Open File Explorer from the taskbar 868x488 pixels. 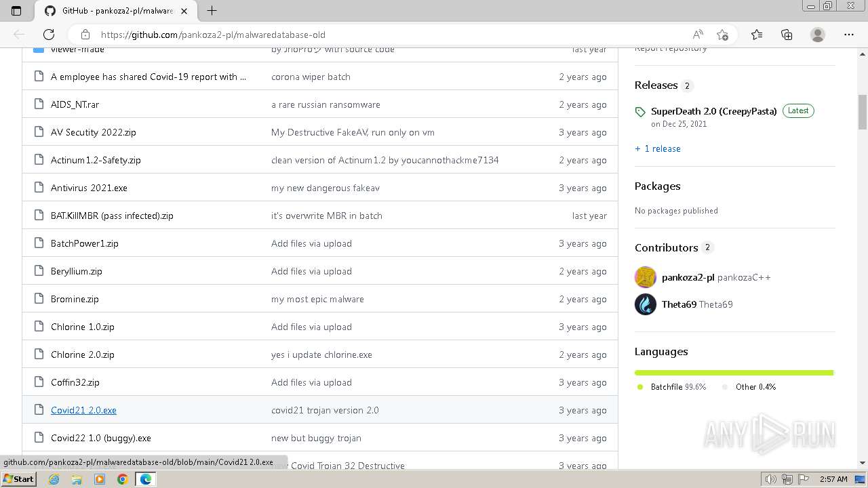coord(77,479)
